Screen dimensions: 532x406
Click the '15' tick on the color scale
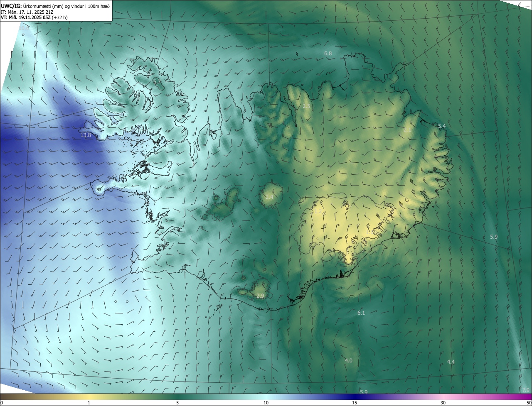pos(355,403)
